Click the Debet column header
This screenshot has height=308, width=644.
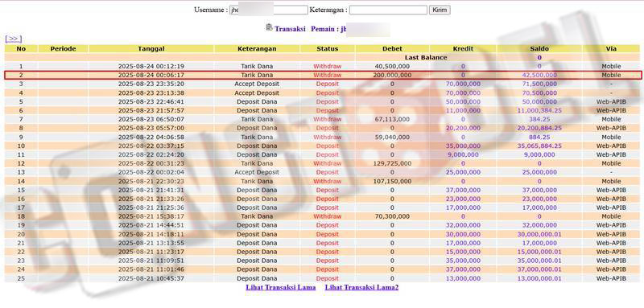pyautogui.click(x=392, y=49)
